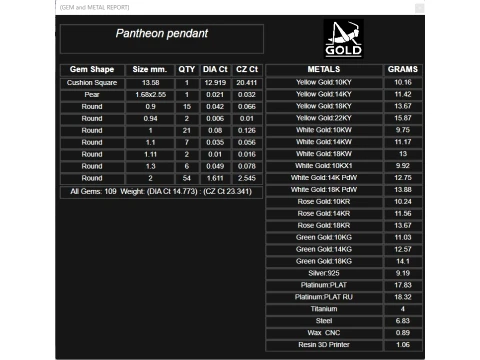This screenshot has height=360, width=480.
Task: Select the Steel metal row
Action: pos(344,321)
